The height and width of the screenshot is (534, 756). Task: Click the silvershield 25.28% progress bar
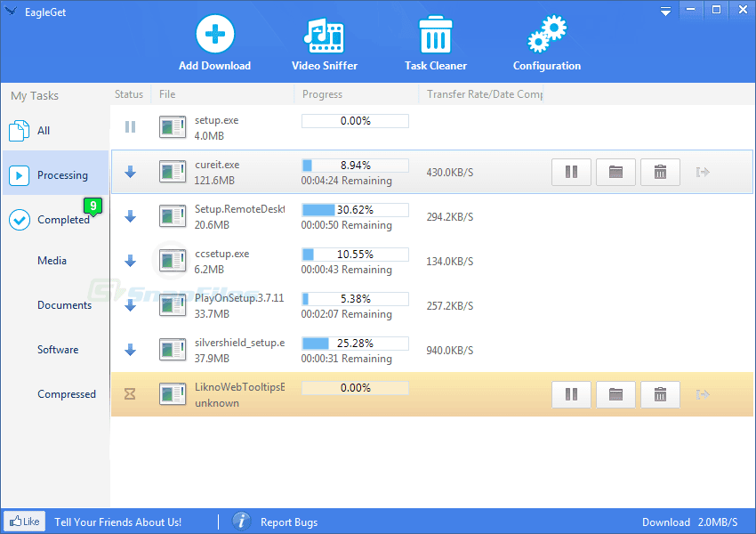click(x=356, y=344)
